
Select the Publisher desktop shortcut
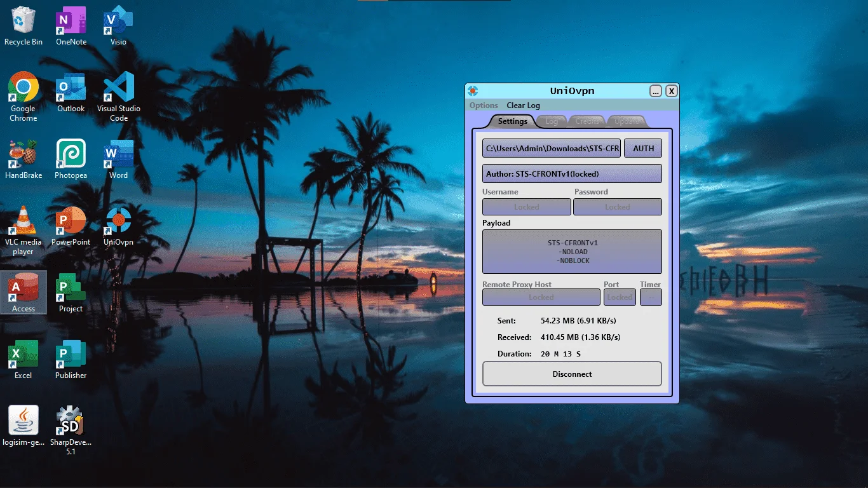[71, 360]
